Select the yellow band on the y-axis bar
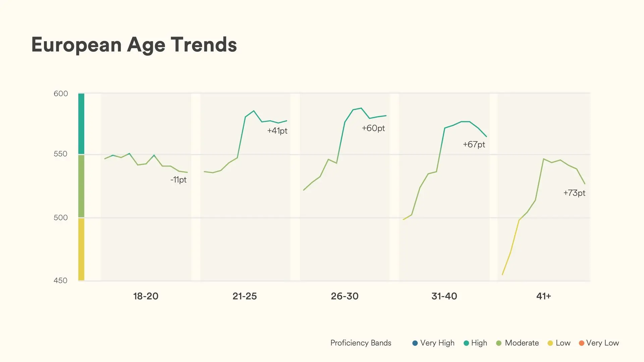Image resolution: width=644 pixels, height=362 pixels. tap(81, 249)
